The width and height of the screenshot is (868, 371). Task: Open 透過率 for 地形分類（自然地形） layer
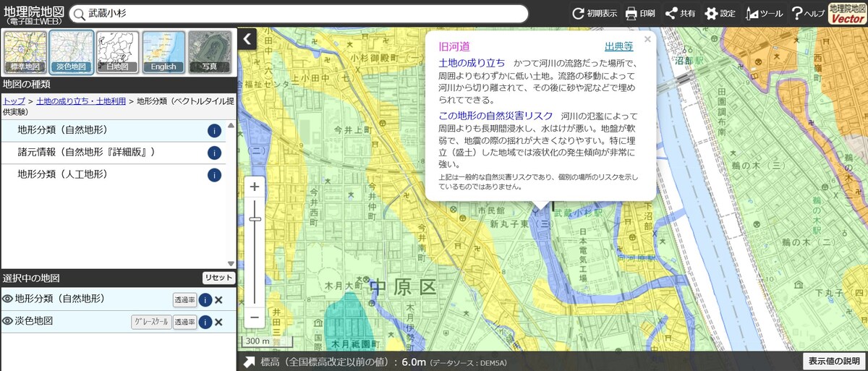184,299
